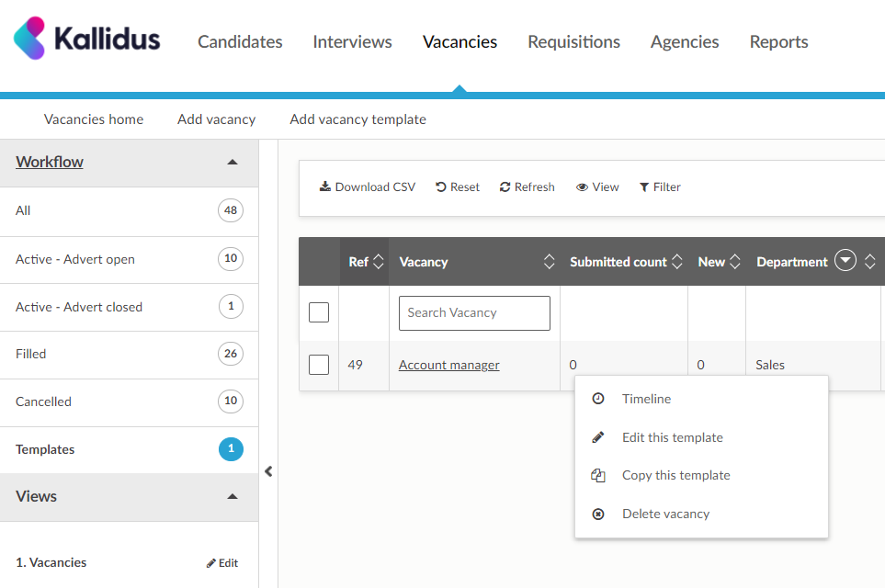Open the Filter funnel icon
The height and width of the screenshot is (588, 885).
(644, 187)
